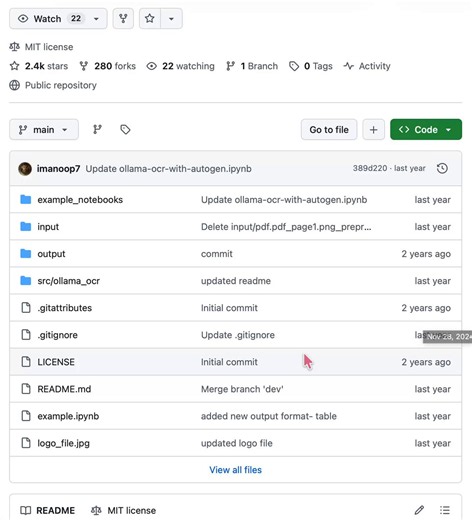Click the Go to file button

pos(329,129)
